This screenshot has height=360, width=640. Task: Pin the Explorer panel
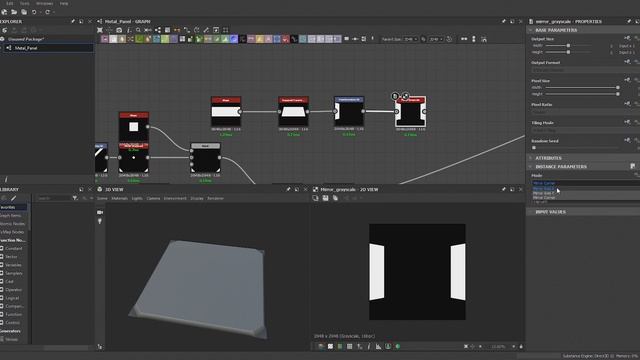point(73,21)
